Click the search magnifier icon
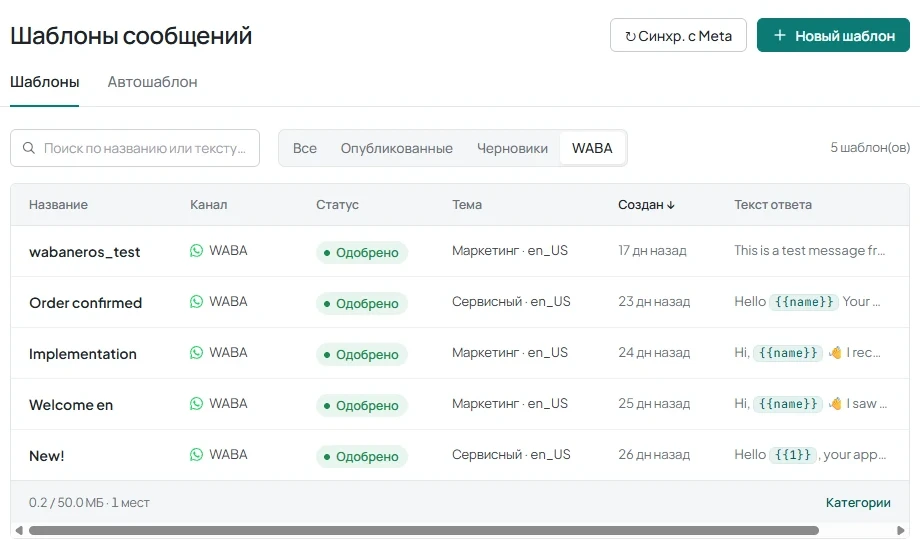This screenshot has height=540, width=920. coord(29,148)
